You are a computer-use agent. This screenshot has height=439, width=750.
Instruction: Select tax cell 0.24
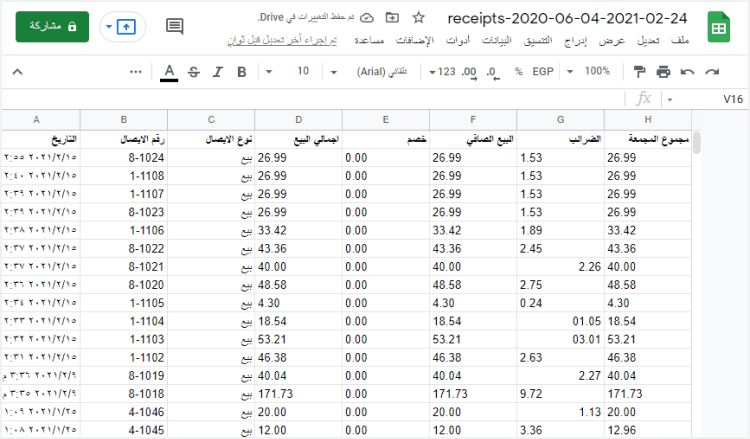click(x=560, y=303)
